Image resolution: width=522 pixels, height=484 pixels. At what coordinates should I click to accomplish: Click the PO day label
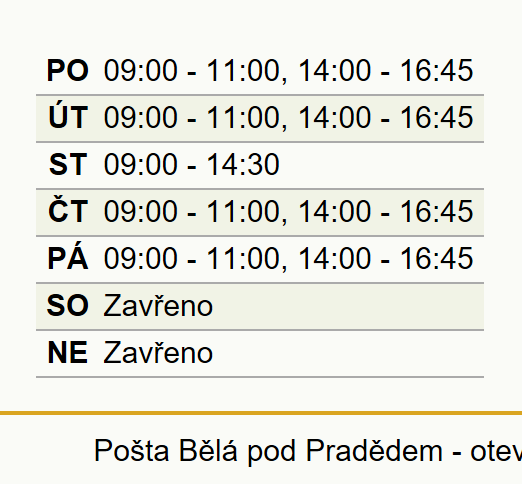coord(68,70)
